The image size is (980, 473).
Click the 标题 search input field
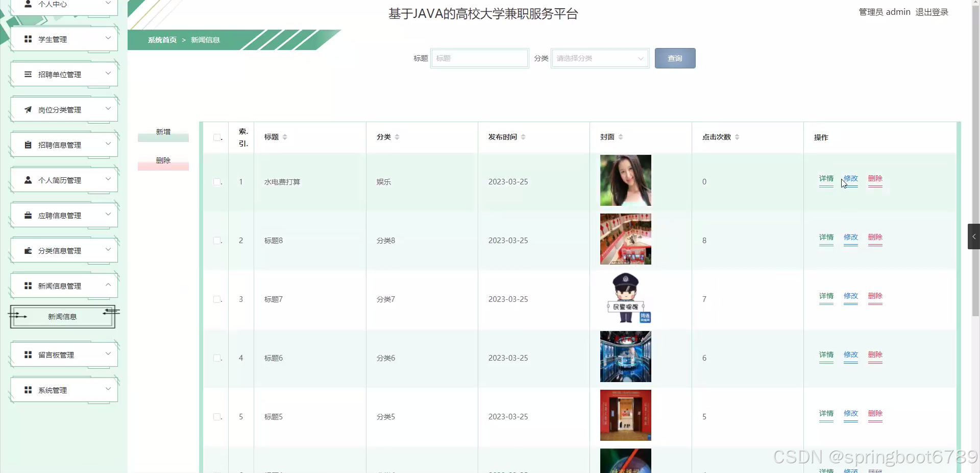coord(480,58)
